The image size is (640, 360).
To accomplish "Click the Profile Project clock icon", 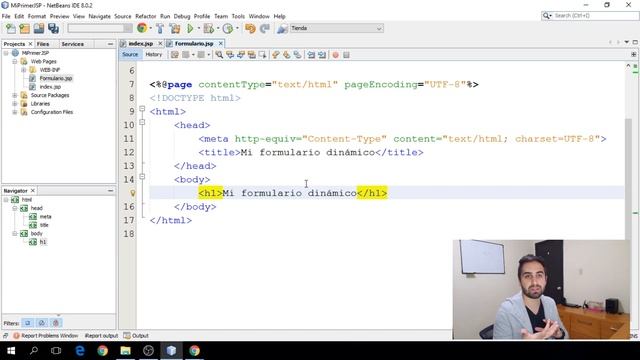I will tap(228, 28).
